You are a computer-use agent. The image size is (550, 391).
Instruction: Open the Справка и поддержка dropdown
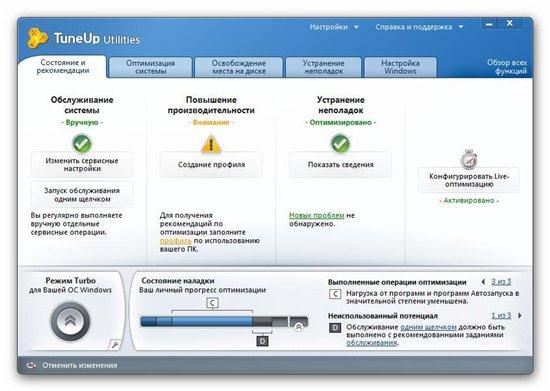click(x=419, y=27)
